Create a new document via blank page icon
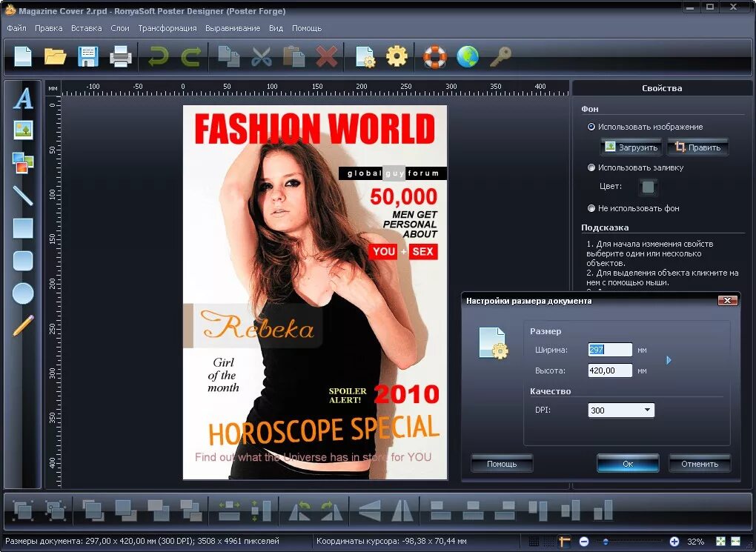This screenshot has height=552, width=756. click(x=23, y=56)
